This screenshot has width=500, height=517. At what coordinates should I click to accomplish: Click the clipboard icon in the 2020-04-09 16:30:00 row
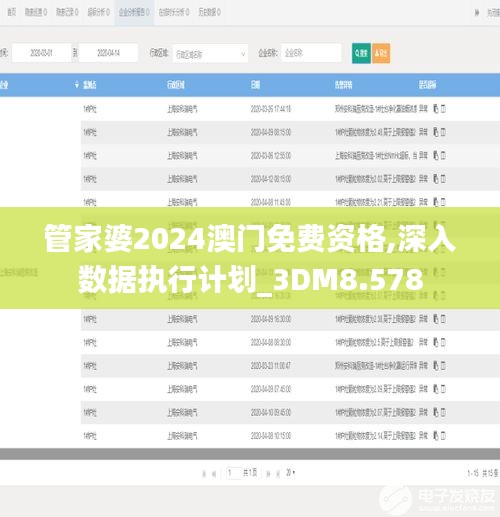[x=436, y=319]
